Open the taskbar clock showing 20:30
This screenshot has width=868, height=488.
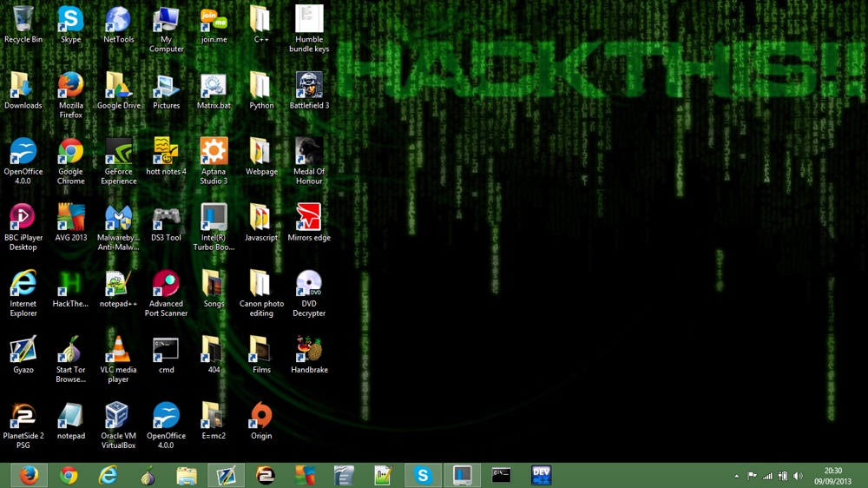pyautogui.click(x=832, y=476)
